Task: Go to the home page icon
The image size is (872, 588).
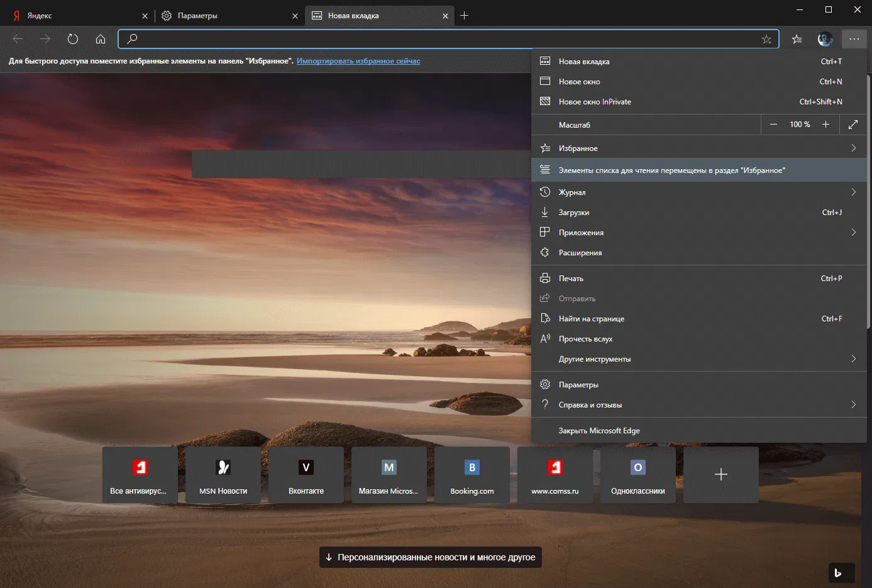Action: (101, 39)
